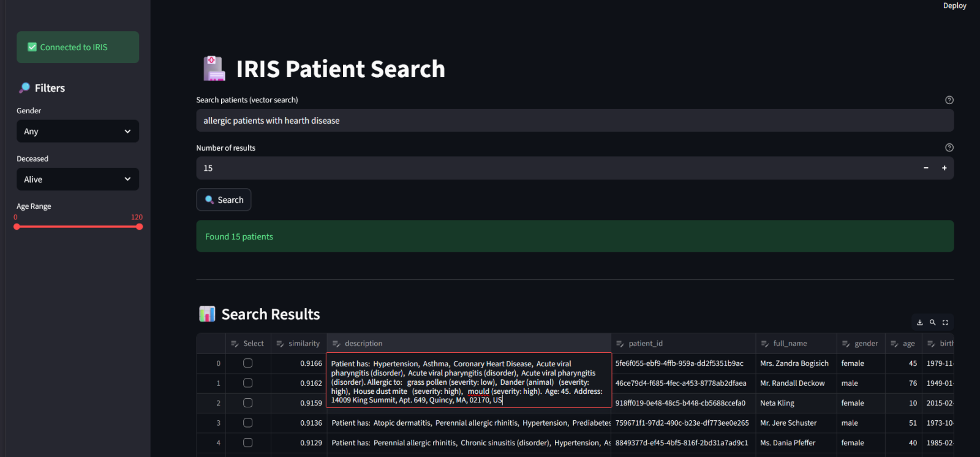
Task: Decrease number of results with minus
Action: coord(925,168)
